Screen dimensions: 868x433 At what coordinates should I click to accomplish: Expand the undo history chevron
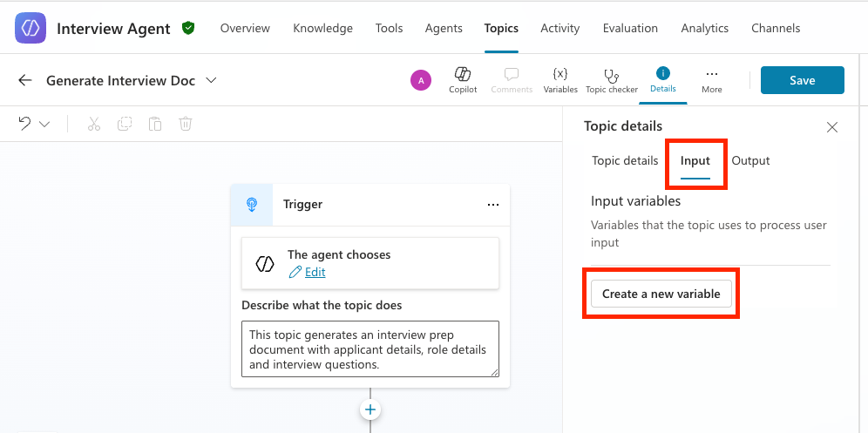44,124
